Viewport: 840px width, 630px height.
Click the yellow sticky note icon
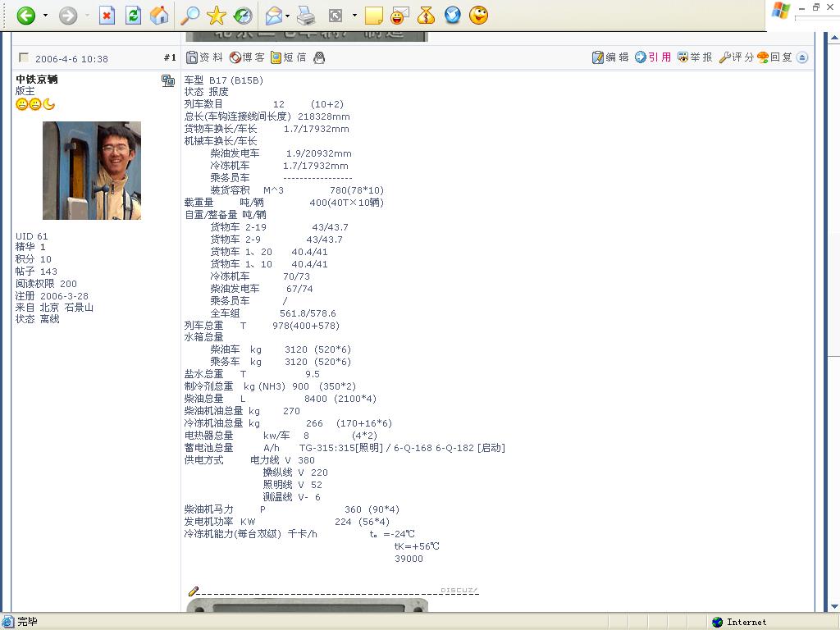(x=373, y=16)
